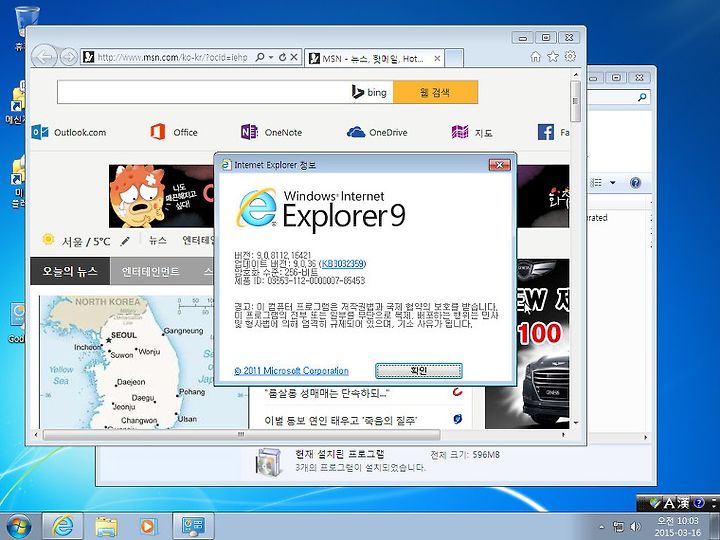
Task: Click the car advertisement image
Action: (527, 343)
